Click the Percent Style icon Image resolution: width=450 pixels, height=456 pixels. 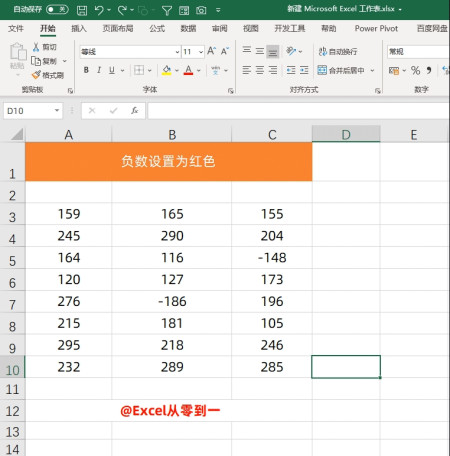415,70
